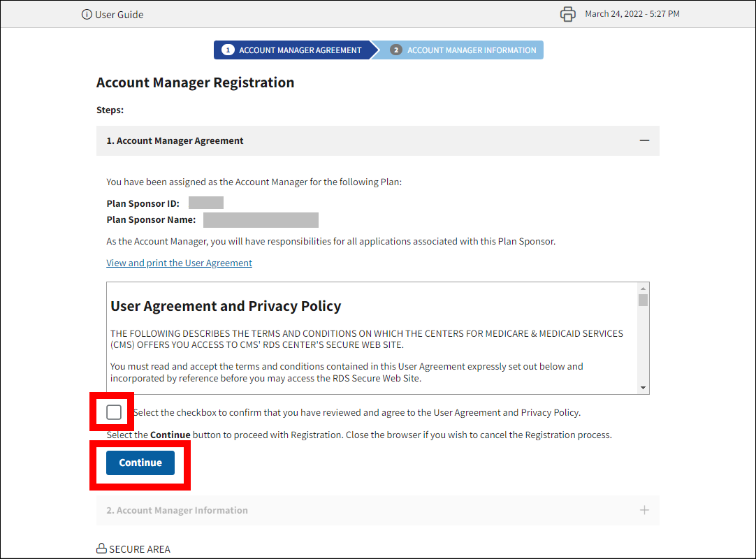Click the Secure Area lock icon
Viewport: 756px width, 559px height.
tap(101, 549)
